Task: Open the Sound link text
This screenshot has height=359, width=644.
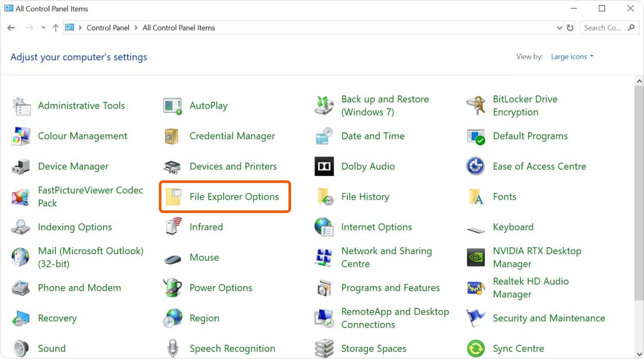Action: coord(52,349)
